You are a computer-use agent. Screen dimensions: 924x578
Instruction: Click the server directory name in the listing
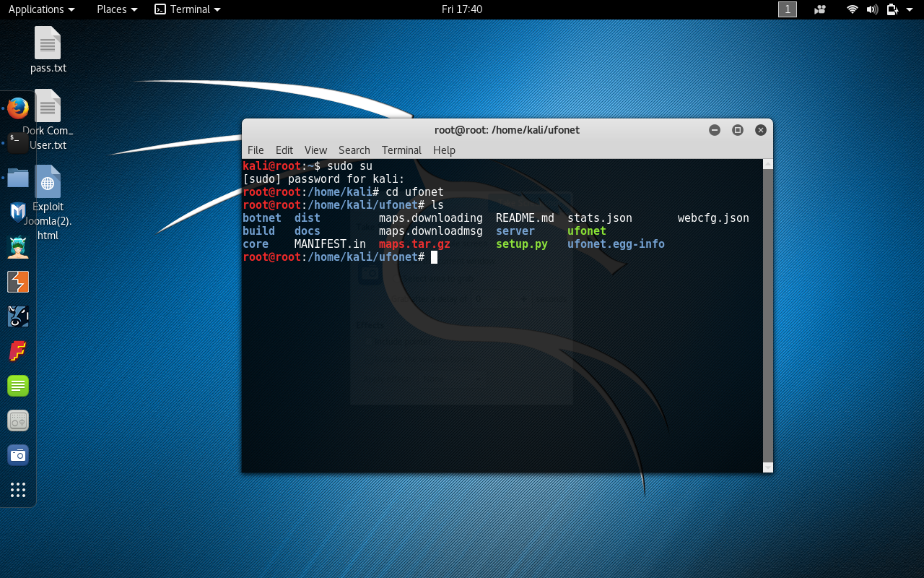[515, 231]
